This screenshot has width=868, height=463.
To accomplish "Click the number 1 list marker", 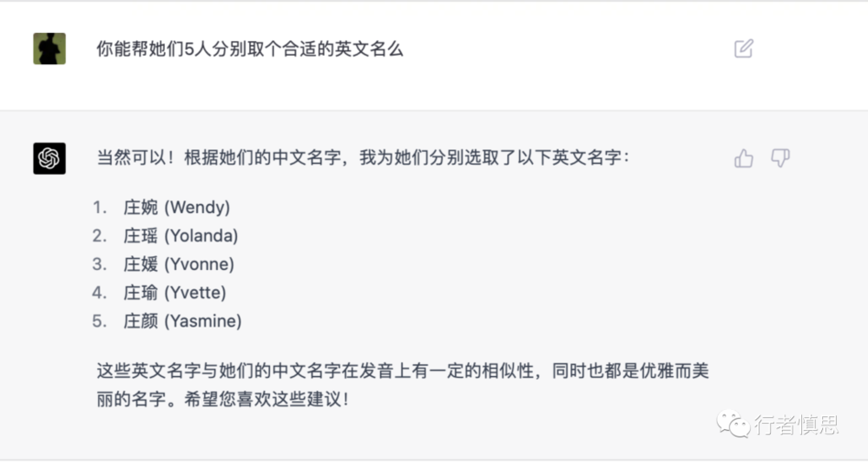I will coord(101,208).
